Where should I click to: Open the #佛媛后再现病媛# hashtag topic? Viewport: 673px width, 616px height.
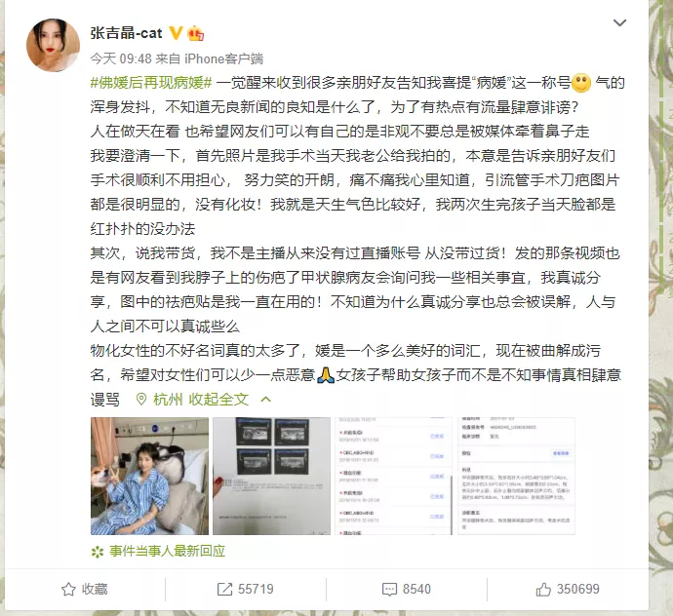151,83
